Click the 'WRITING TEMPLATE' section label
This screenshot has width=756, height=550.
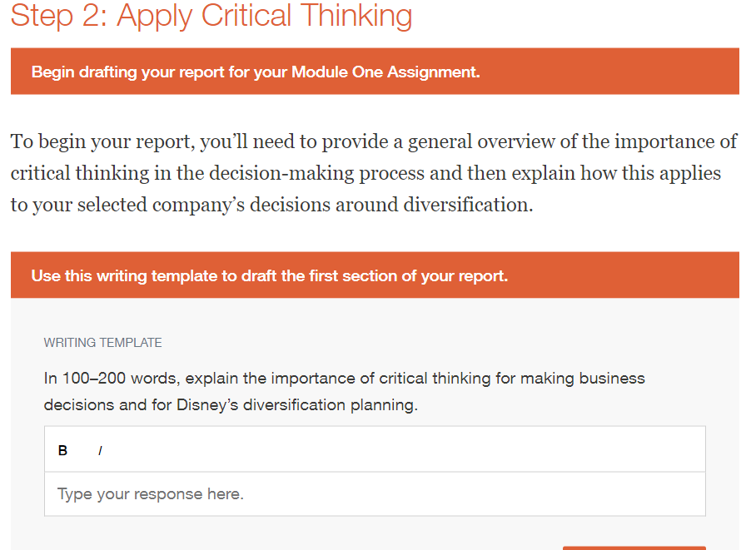click(103, 342)
